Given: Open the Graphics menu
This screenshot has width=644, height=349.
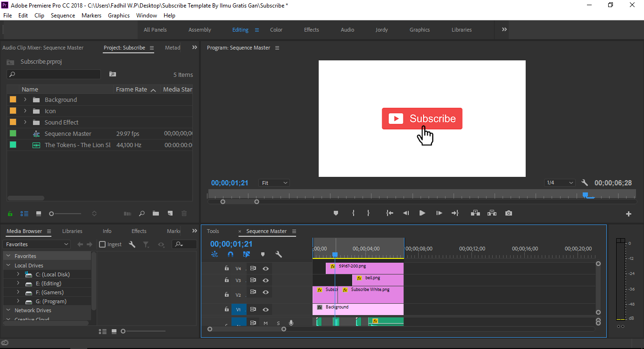Looking at the screenshot, I should (x=119, y=16).
